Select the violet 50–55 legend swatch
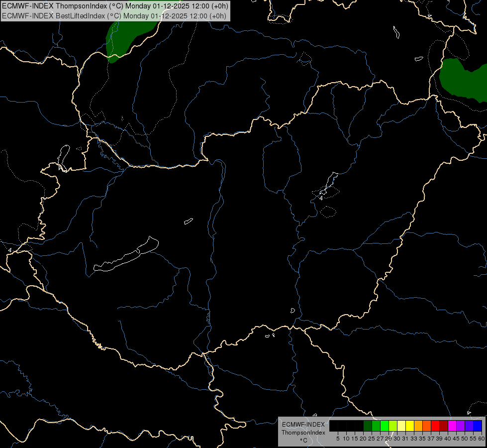Image resolution: width=487 pixels, height=448 pixels. pyautogui.click(x=469, y=426)
